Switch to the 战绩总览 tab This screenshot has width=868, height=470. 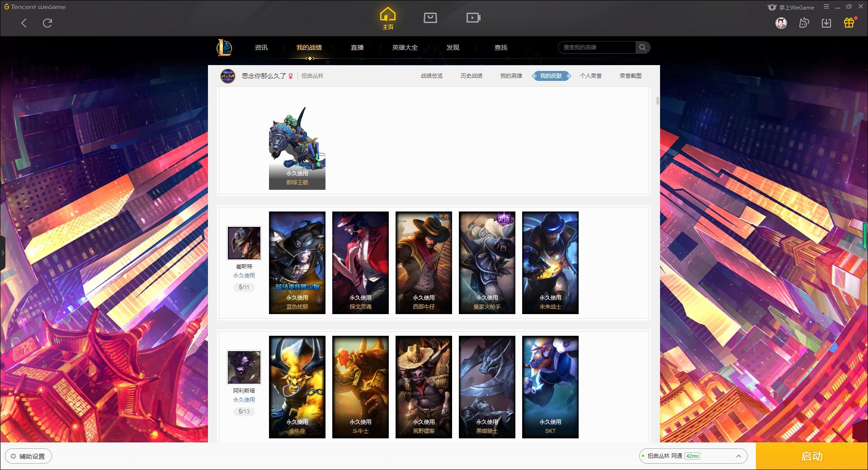[432, 76]
